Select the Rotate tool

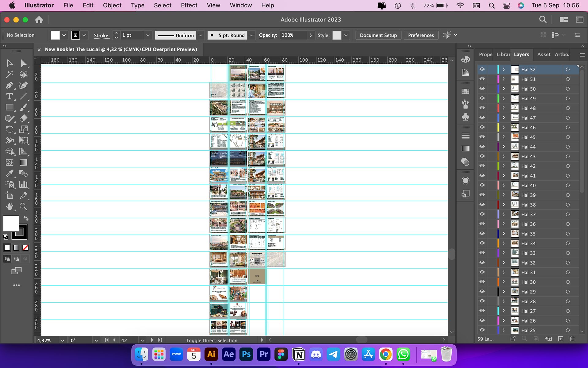9,129
